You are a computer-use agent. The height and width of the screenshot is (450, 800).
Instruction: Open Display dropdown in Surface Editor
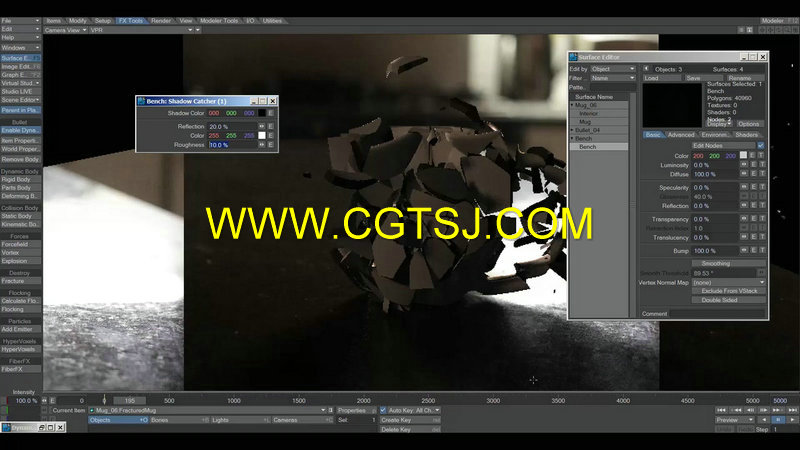719,124
